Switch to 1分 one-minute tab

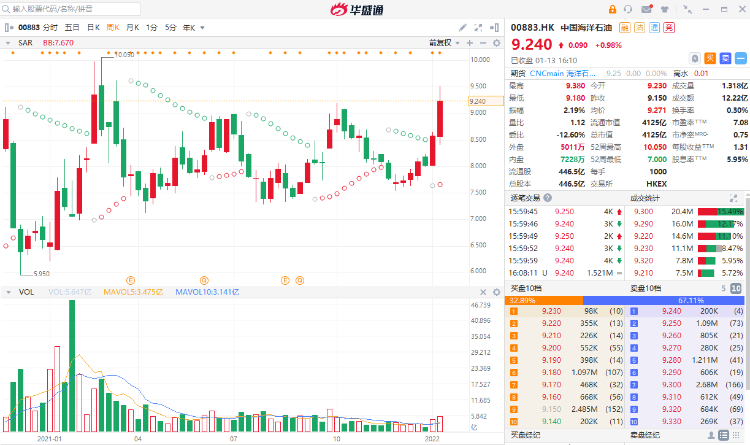152,28
